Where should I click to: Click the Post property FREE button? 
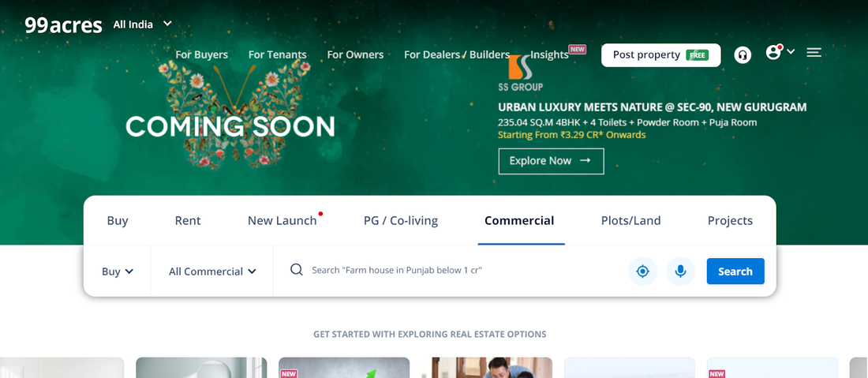661,55
